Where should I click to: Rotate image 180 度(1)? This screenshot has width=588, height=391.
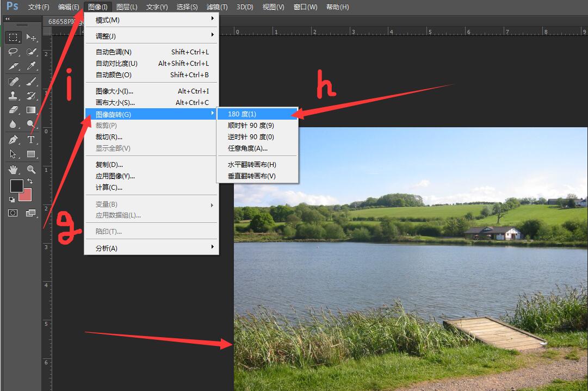pos(257,114)
